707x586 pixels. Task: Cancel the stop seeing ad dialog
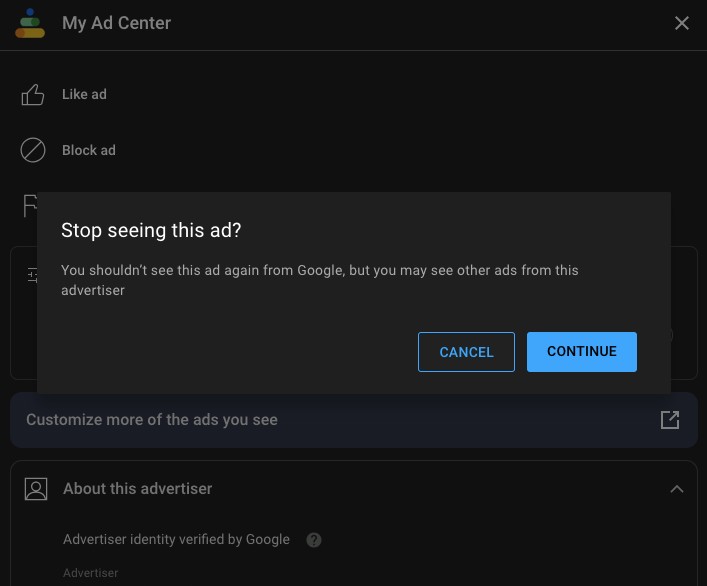[x=466, y=352]
